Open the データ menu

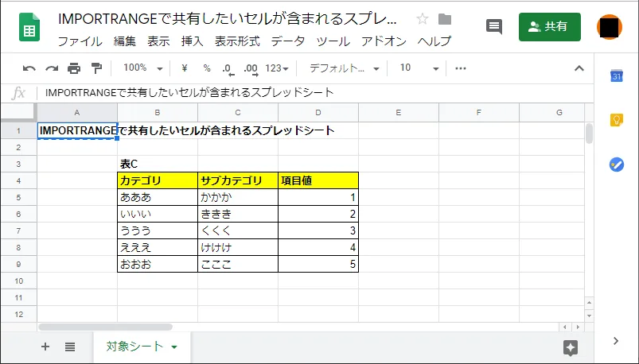[x=288, y=41]
